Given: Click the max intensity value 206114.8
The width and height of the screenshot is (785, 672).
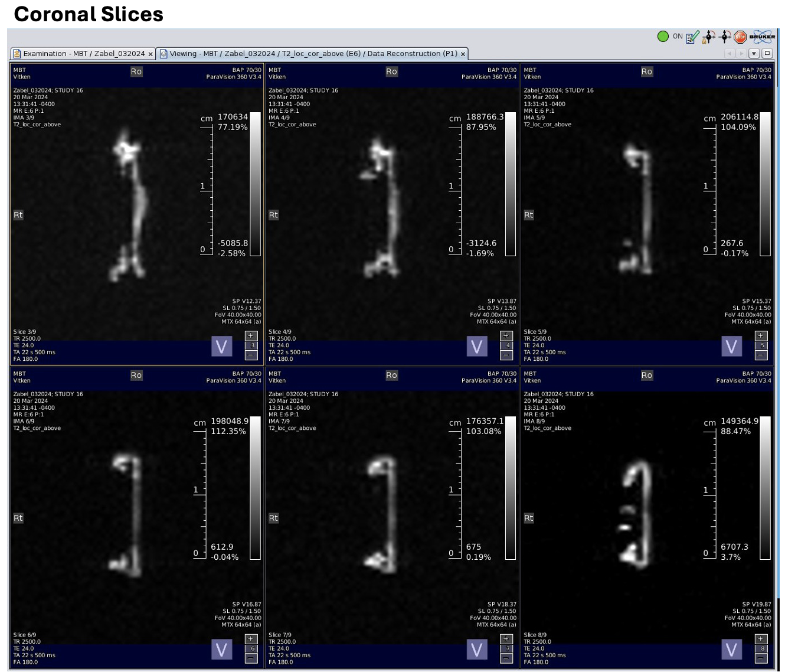Looking at the screenshot, I should [x=740, y=117].
